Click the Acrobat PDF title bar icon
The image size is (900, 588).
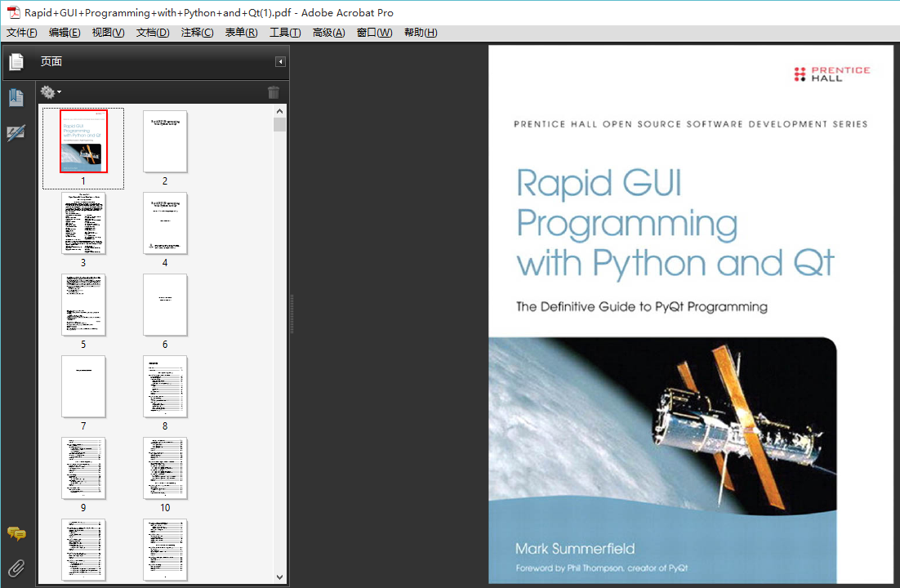(x=13, y=12)
